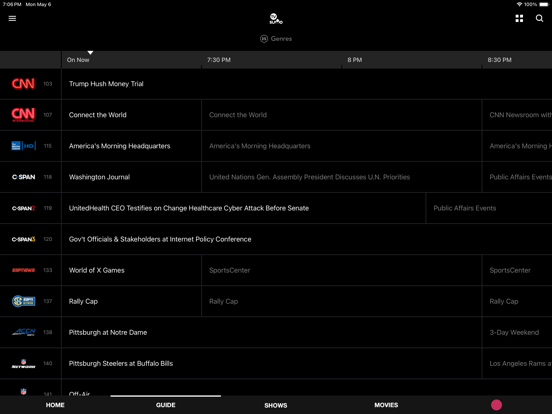Select ESPNews channel 133 logo
The width and height of the screenshot is (552, 414).
pos(24,270)
